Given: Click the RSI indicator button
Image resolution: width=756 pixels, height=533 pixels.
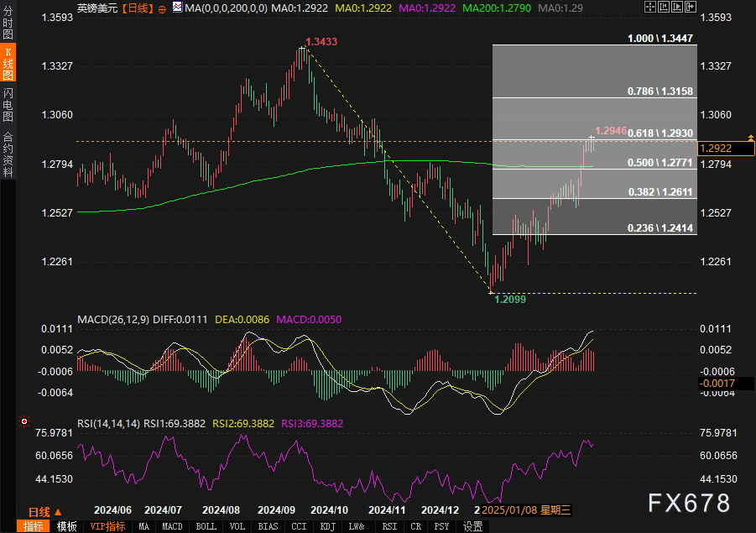Looking at the screenshot, I should pos(389,526).
